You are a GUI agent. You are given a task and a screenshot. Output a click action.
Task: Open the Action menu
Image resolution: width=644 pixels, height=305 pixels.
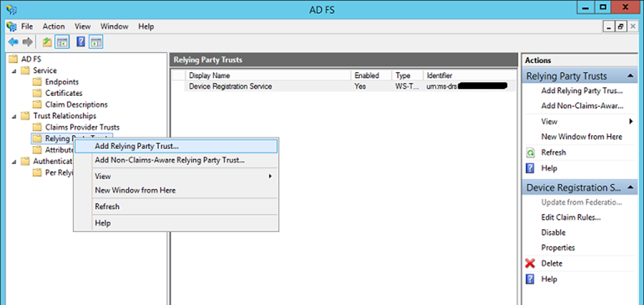coord(54,26)
